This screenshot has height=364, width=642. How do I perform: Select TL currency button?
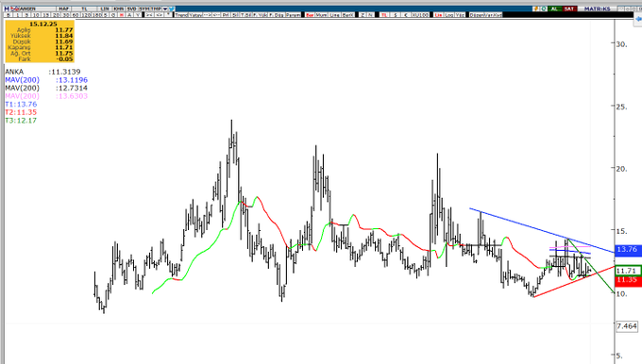384,15
